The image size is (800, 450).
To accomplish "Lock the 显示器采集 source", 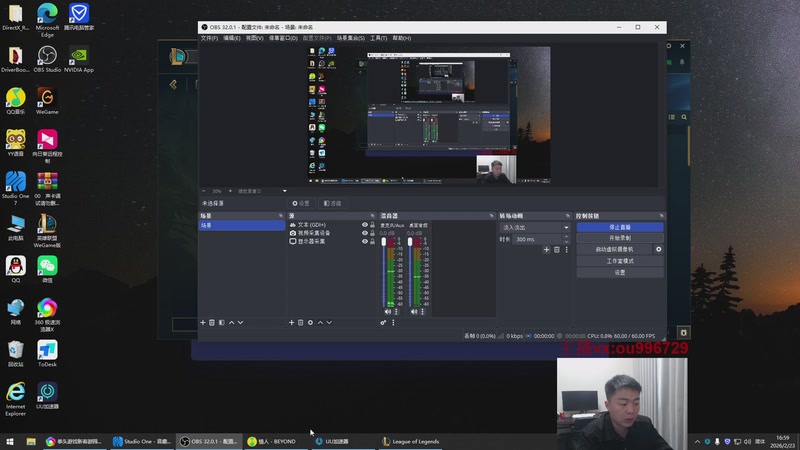I will point(372,241).
